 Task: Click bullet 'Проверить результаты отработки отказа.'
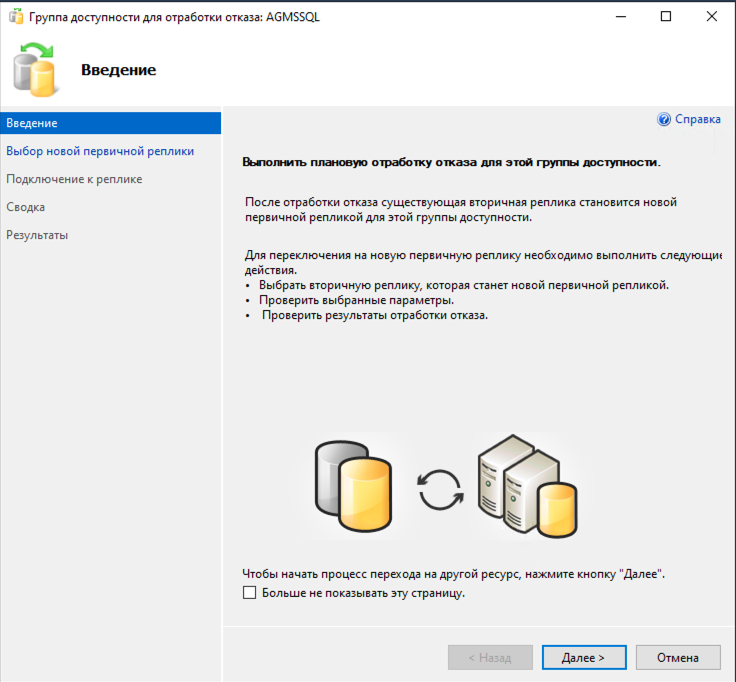(375, 315)
